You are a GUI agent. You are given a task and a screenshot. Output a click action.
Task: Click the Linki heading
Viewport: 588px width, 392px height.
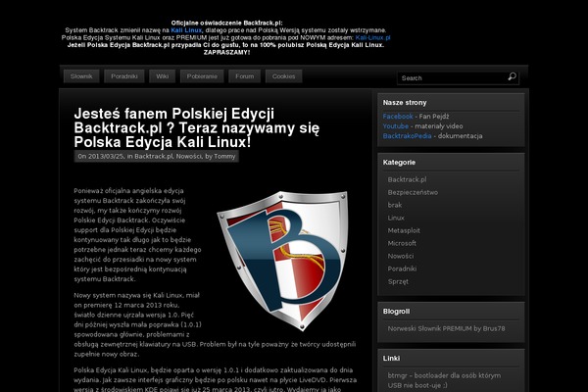[391, 358]
